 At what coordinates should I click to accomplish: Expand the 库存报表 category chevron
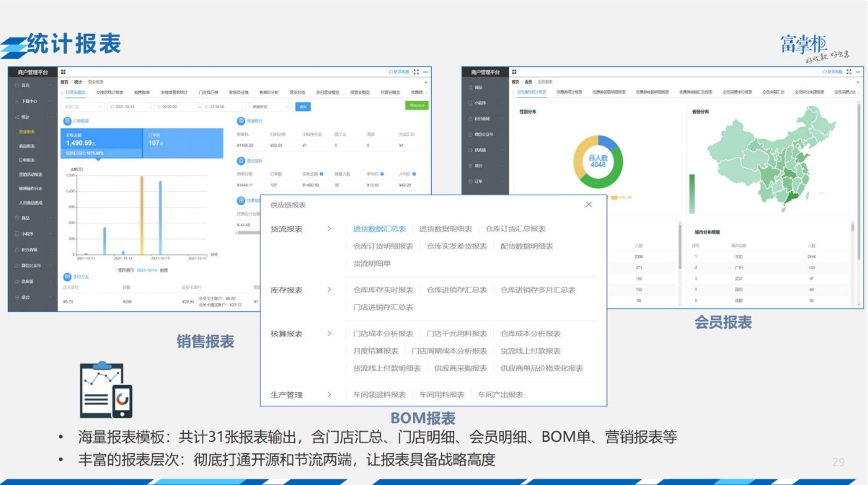(x=329, y=290)
